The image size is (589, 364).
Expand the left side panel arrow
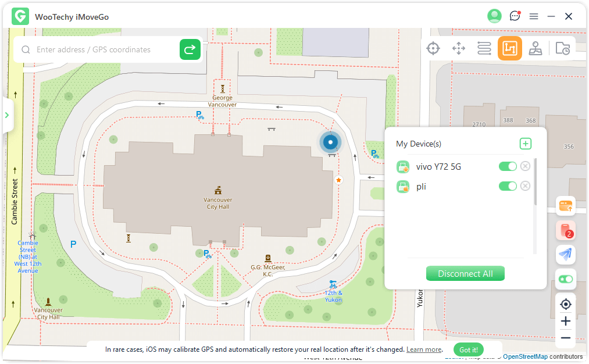coord(7,115)
